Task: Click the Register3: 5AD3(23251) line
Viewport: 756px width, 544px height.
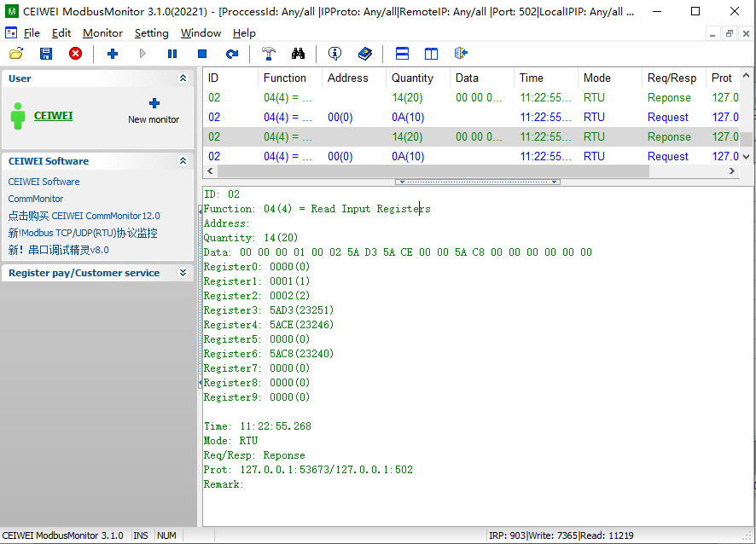Action: coord(269,310)
